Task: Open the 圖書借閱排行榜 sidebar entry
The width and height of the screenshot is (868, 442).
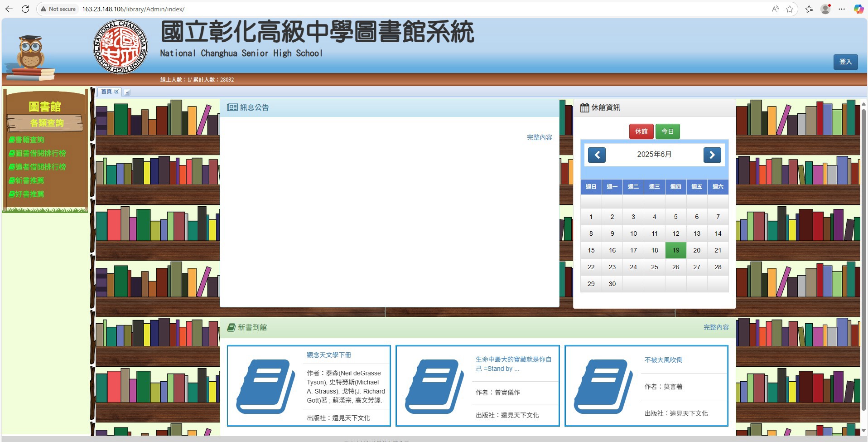Action: coord(39,153)
